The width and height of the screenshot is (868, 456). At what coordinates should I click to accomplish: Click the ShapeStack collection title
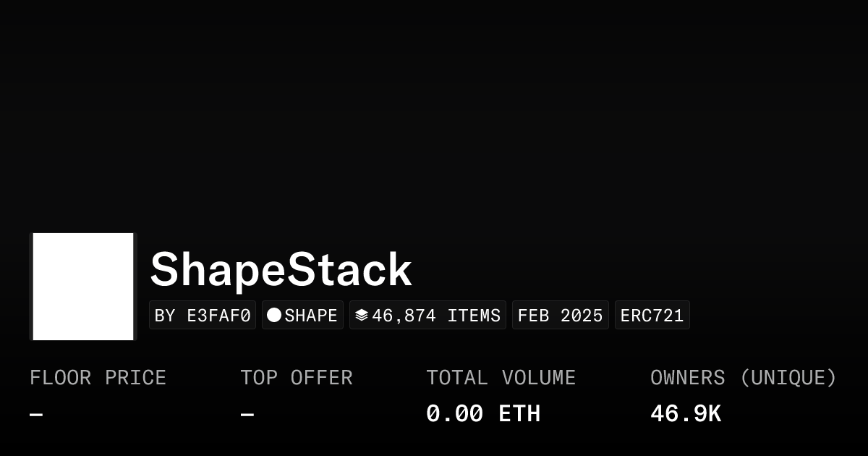(x=281, y=270)
